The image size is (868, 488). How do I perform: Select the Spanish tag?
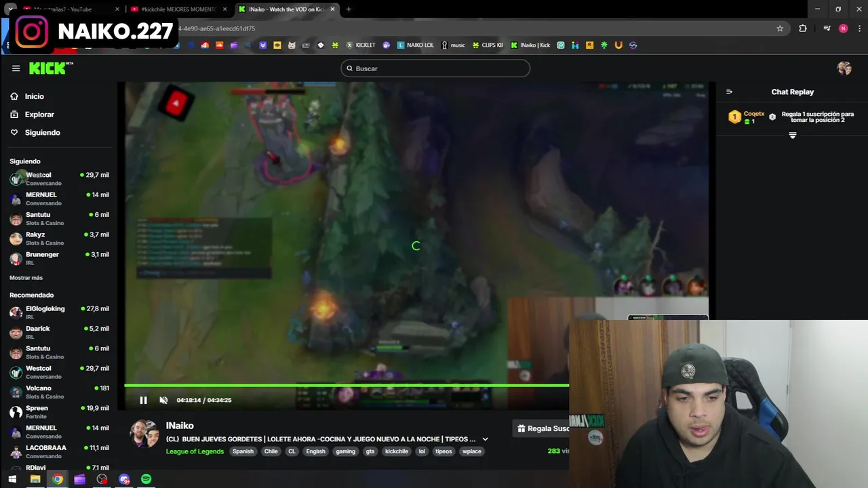coord(243,451)
